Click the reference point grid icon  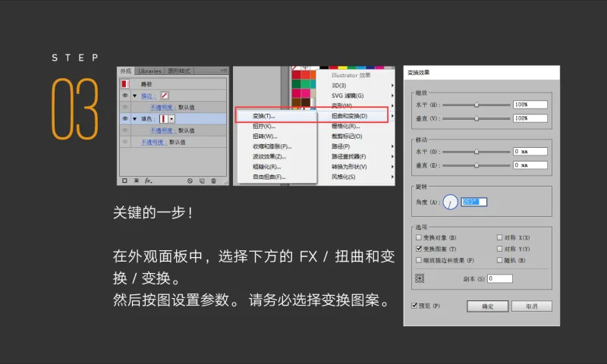(x=420, y=278)
